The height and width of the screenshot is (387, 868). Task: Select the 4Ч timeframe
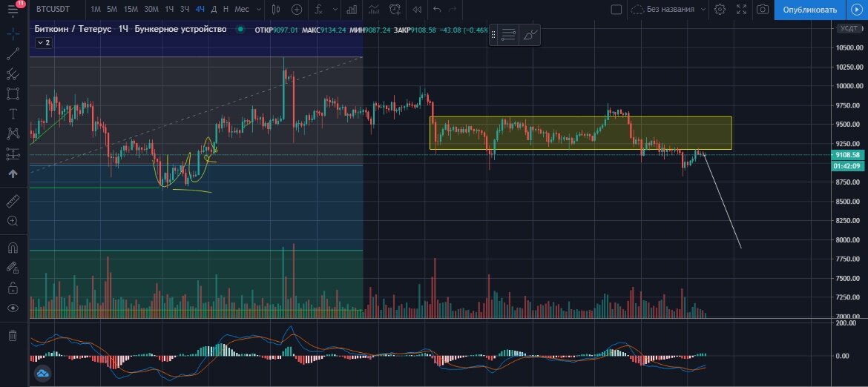pyautogui.click(x=200, y=10)
